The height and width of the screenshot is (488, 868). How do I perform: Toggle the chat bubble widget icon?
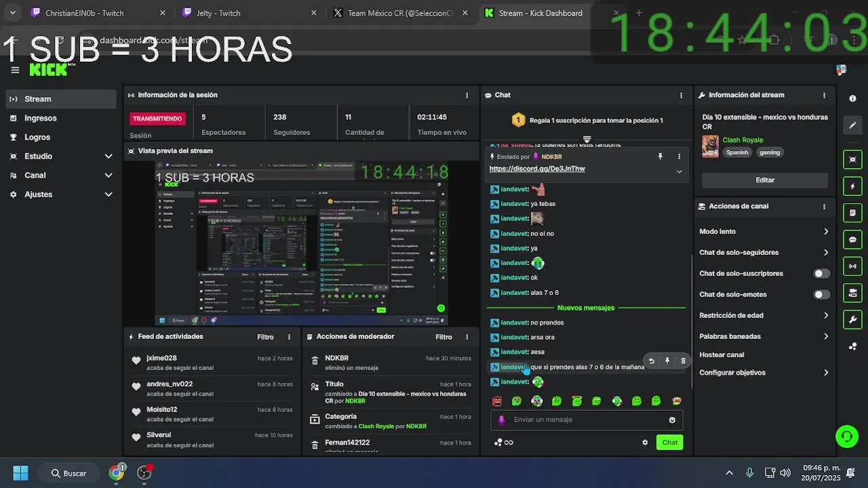[x=852, y=239]
